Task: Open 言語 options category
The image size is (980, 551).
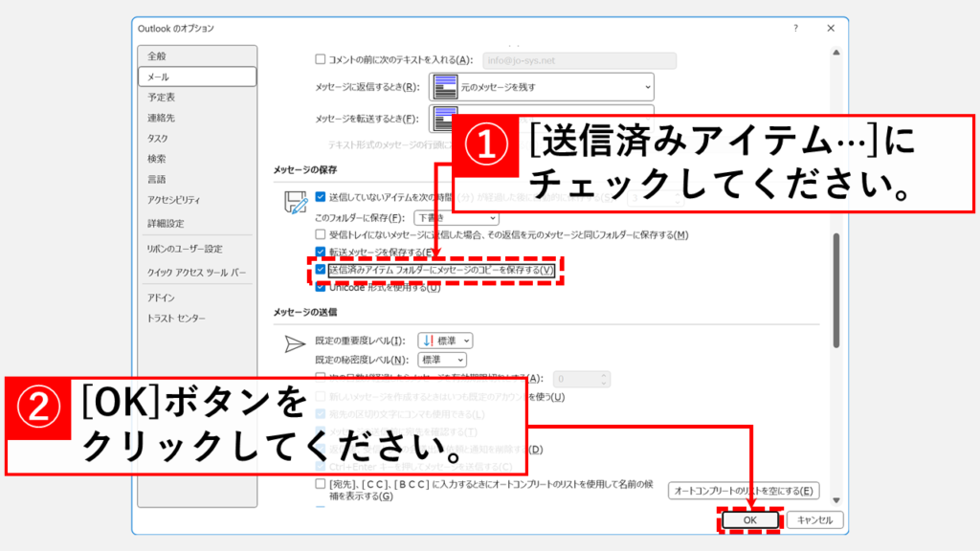Action: (x=197, y=180)
